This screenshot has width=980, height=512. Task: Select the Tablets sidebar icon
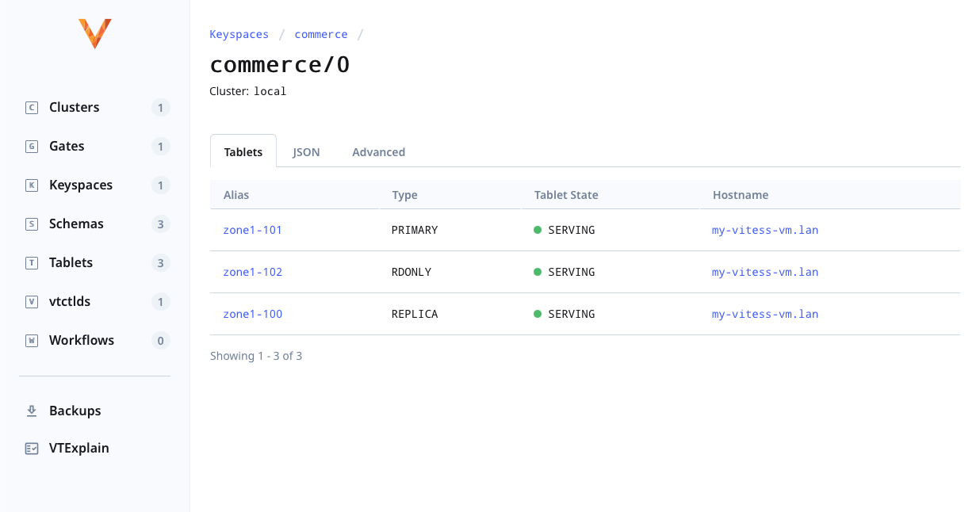31,262
